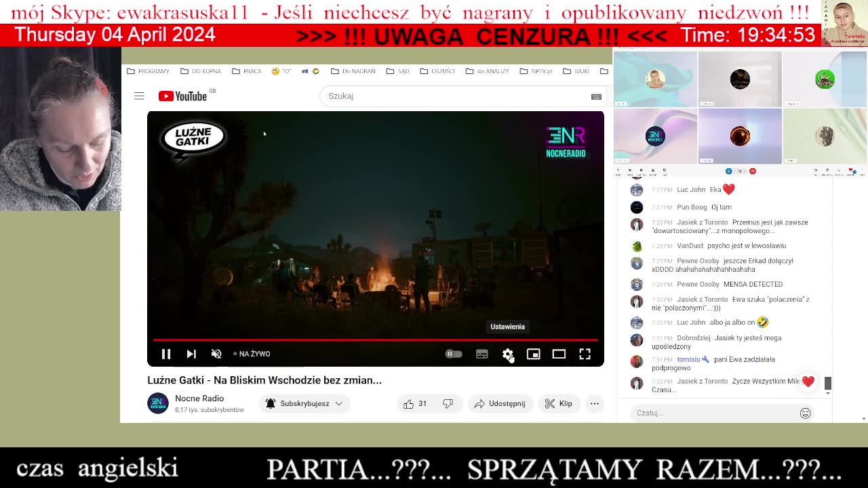868x488 pixels.
Task: Select the grey sketch avatar tile in Skype
Action: click(x=825, y=136)
